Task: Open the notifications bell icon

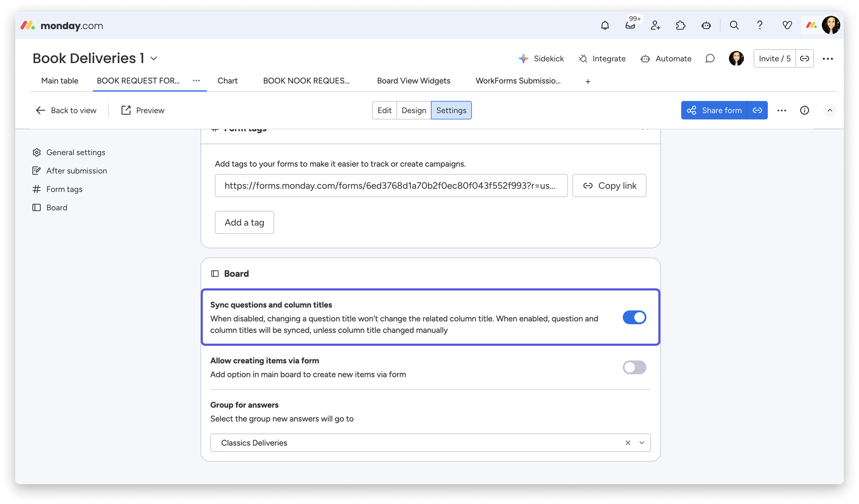Action: pos(605,25)
